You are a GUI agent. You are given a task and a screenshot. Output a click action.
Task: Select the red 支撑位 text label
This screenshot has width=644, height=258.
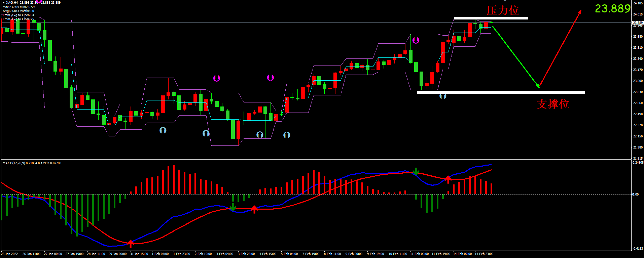[x=553, y=104]
